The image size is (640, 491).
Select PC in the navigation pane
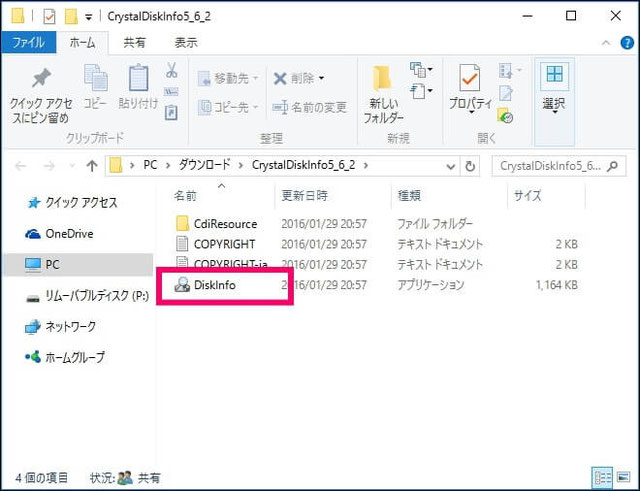78,264
